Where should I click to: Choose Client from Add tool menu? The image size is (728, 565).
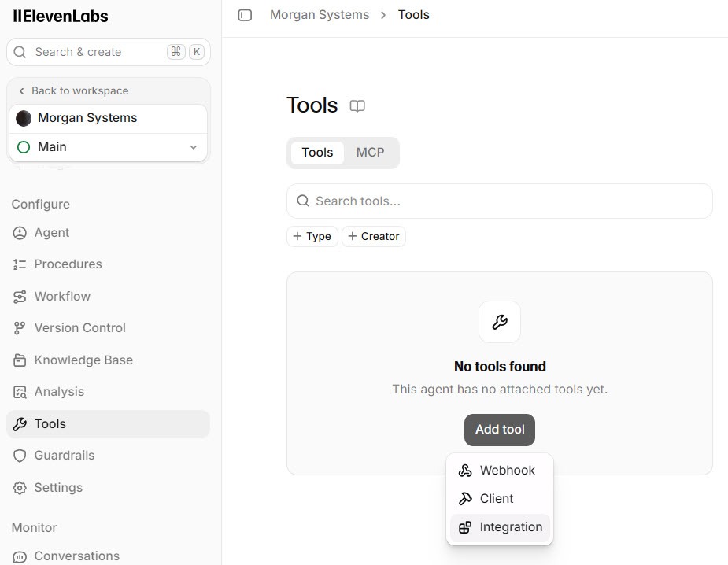tap(500, 499)
